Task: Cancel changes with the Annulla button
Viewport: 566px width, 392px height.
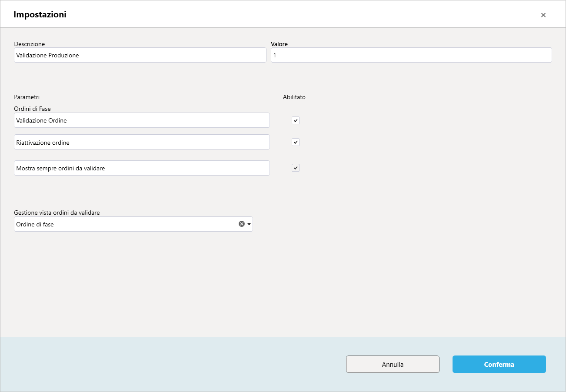Action: [x=393, y=364]
